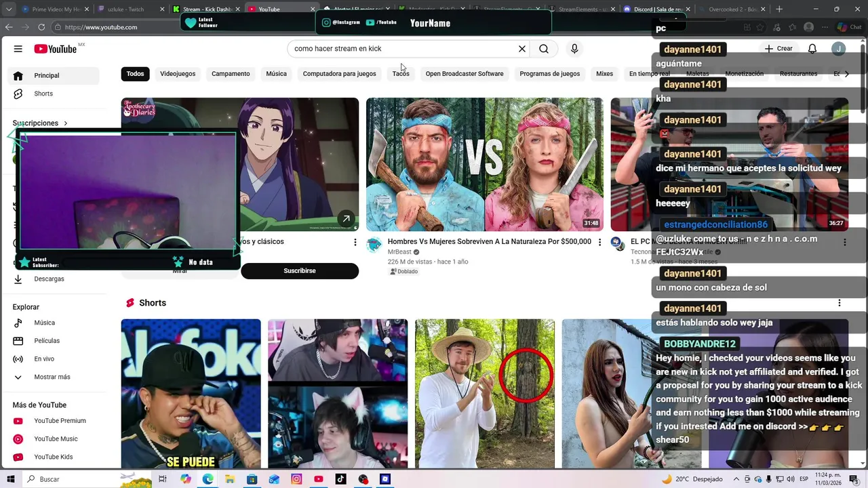Select the Tacos filter chip
Viewport: 868px width, 488px height.
(x=401, y=74)
